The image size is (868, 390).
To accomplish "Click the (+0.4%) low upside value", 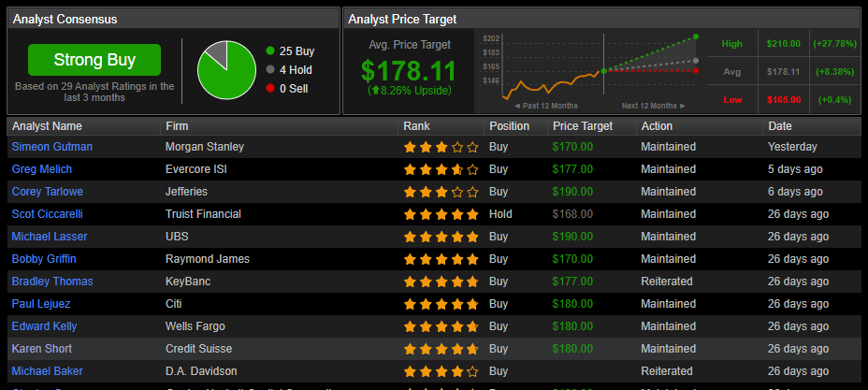I will pos(834,99).
